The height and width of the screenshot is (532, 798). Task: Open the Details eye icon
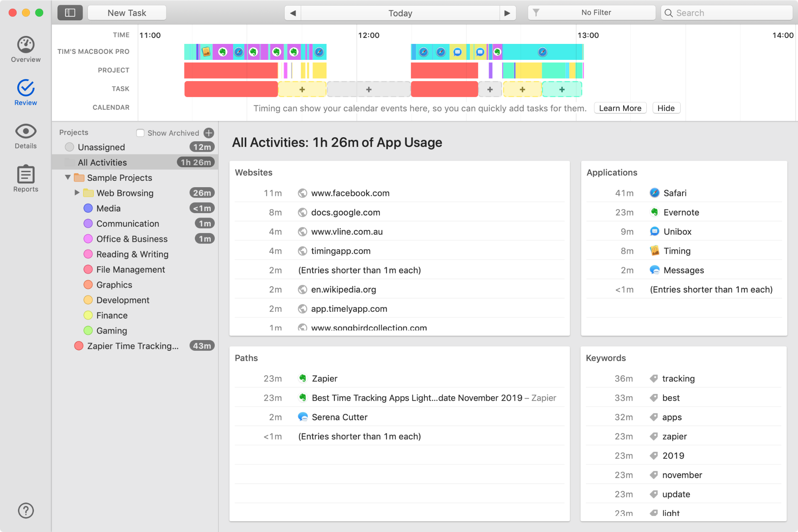coord(26,131)
